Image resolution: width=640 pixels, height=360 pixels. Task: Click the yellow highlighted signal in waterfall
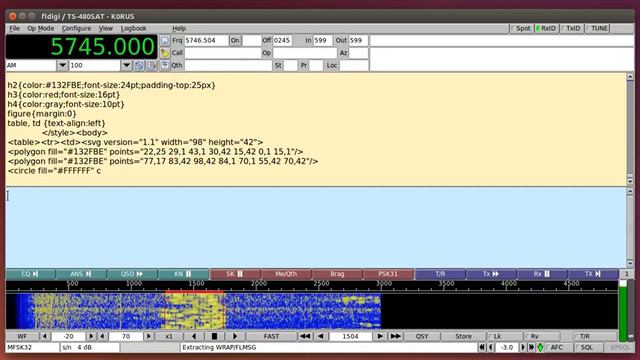[194, 311]
